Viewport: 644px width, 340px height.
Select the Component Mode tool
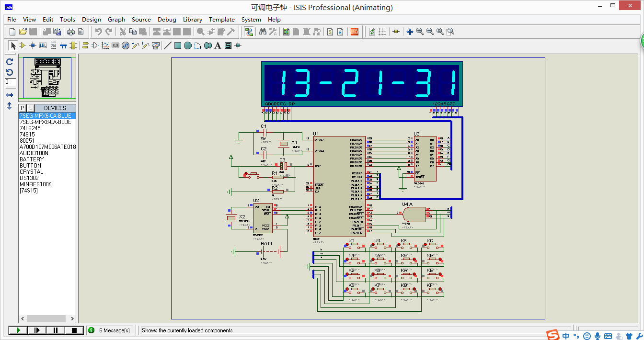(23, 45)
